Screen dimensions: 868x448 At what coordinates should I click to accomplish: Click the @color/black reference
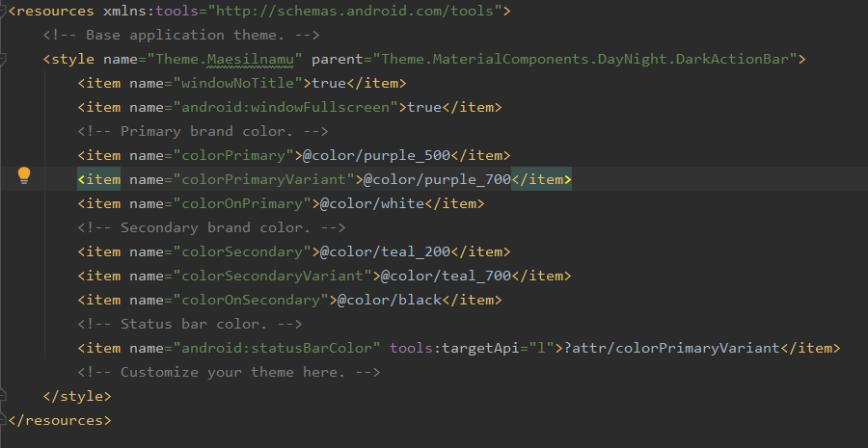point(390,300)
